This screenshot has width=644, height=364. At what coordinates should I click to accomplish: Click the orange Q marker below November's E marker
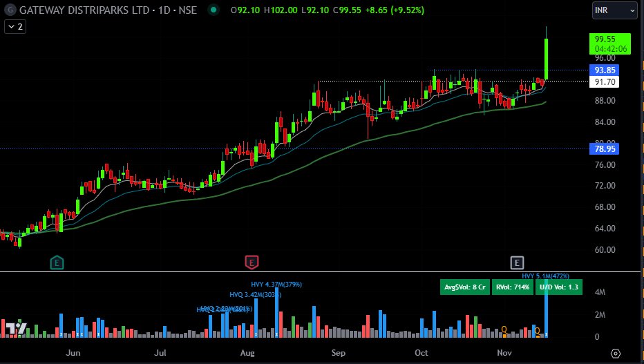(504, 329)
